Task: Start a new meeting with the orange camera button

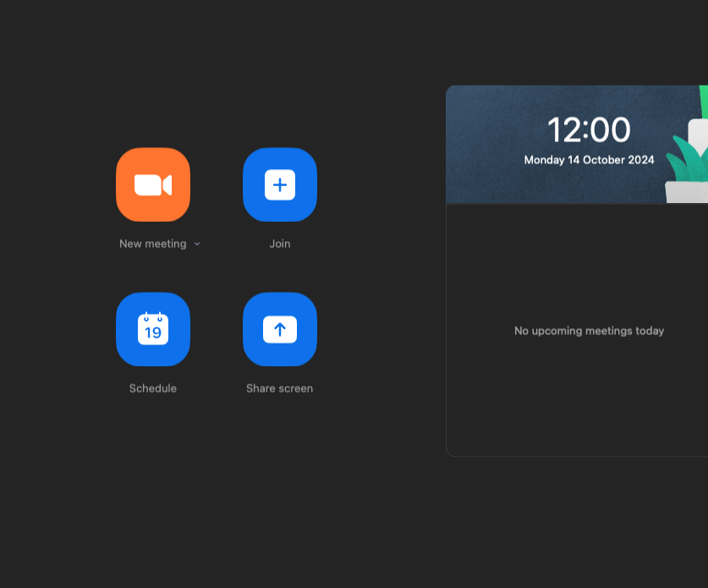Action: [x=153, y=184]
